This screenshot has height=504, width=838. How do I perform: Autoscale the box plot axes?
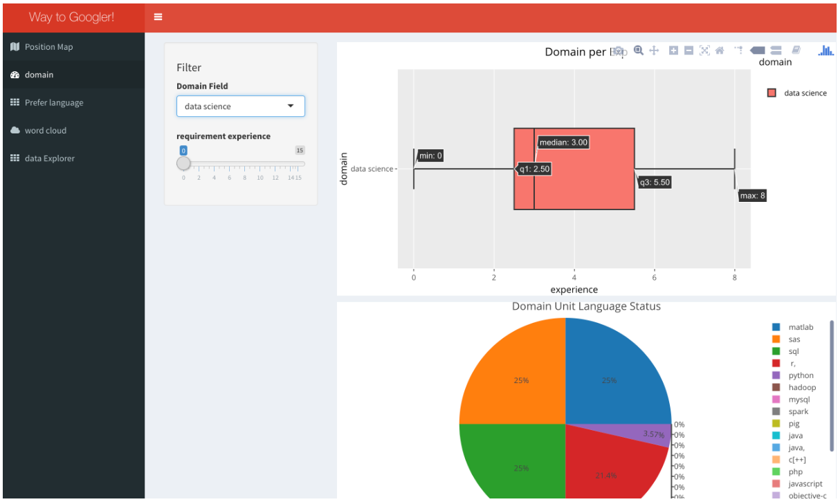(x=704, y=50)
